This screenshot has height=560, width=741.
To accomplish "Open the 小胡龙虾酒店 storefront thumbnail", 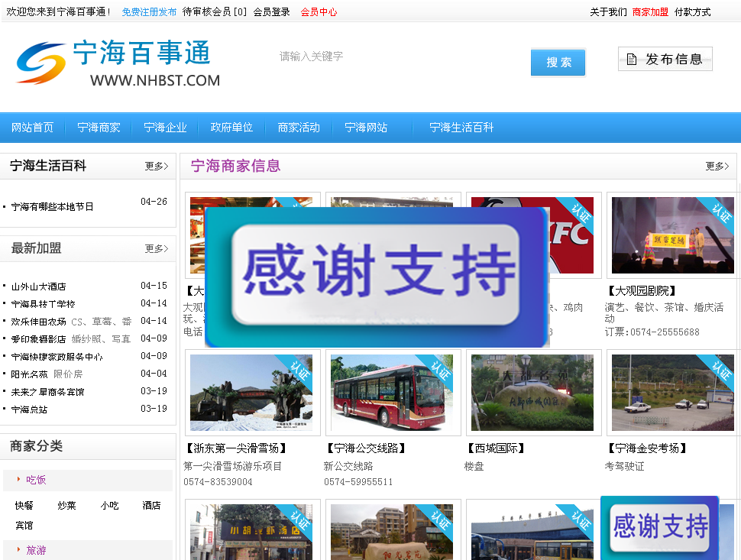I will click(x=251, y=532).
